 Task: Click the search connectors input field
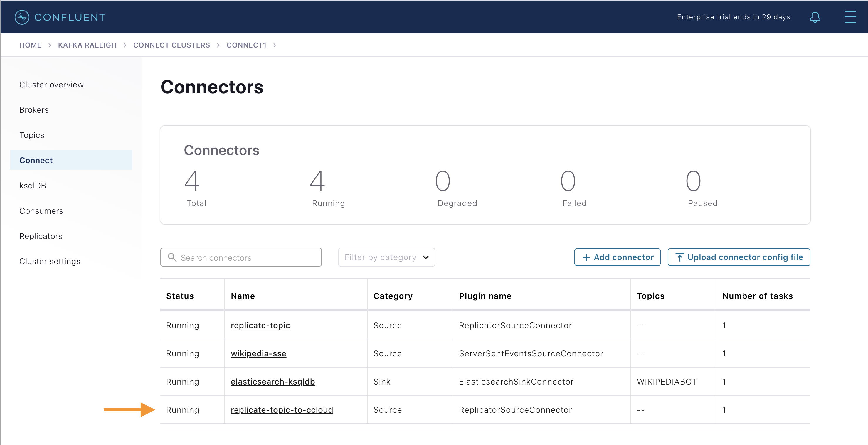241,258
